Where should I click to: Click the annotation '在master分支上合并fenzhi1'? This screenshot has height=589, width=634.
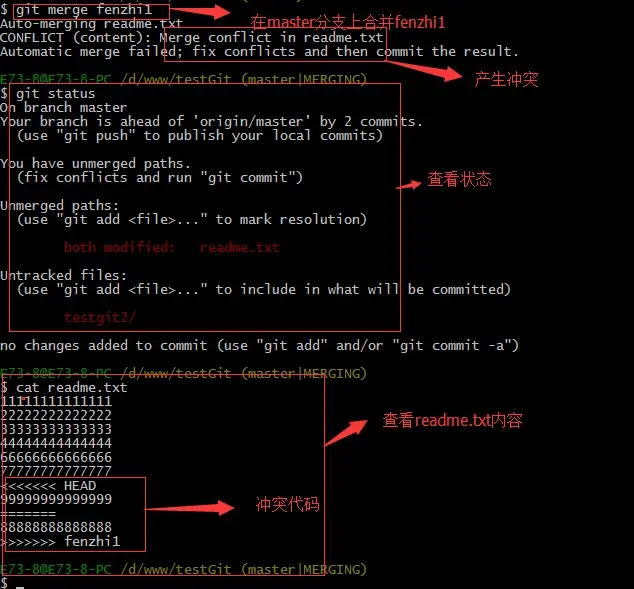(x=348, y=22)
